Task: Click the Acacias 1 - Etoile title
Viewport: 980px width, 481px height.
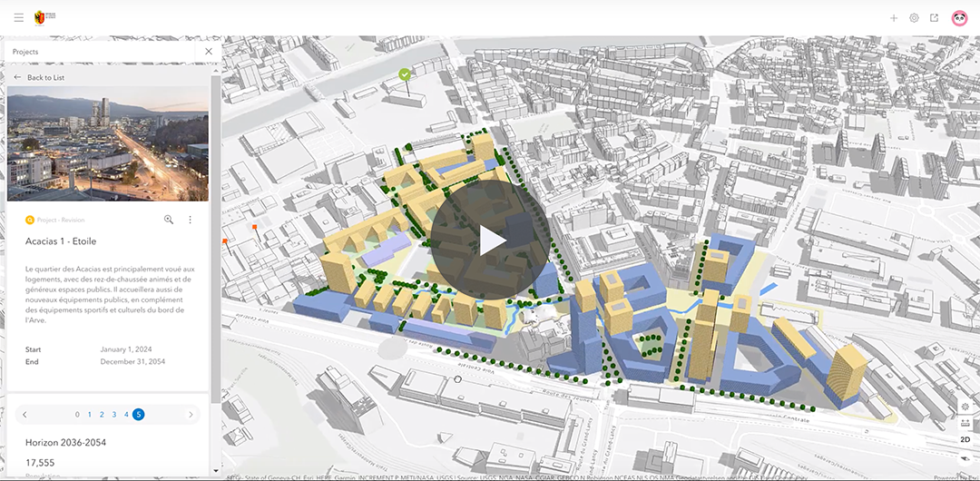Action: pyautogui.click(x=61, y=240)
